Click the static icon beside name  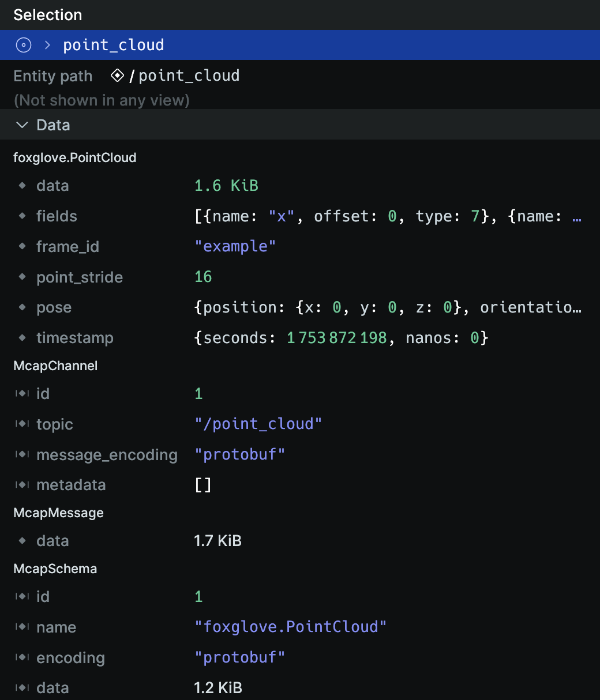pos(22,627)
